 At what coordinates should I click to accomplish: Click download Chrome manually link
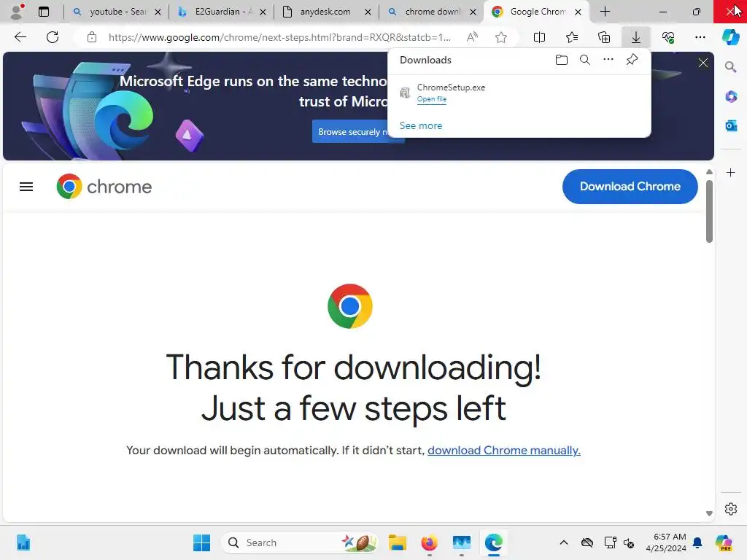point(503,451)
